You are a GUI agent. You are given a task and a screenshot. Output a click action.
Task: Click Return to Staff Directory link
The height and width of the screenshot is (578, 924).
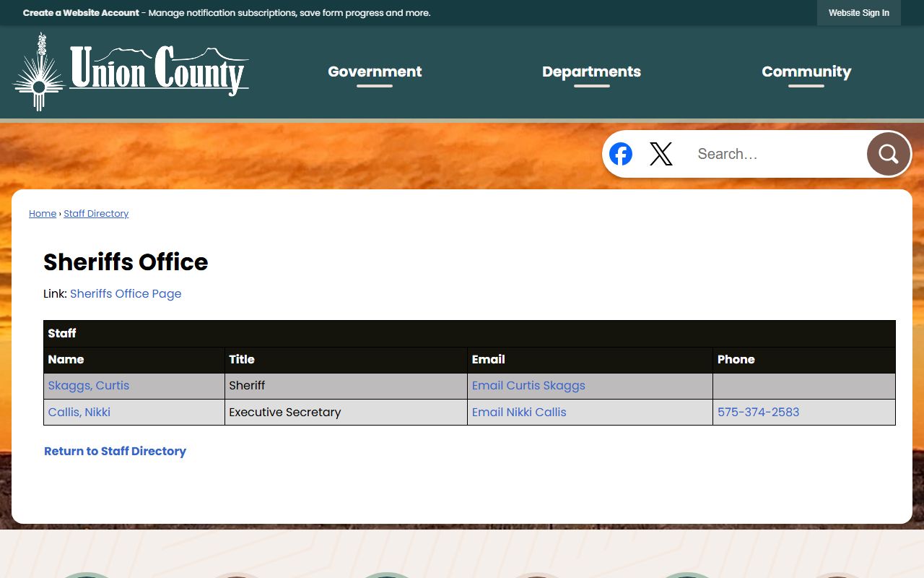point(115,451)
